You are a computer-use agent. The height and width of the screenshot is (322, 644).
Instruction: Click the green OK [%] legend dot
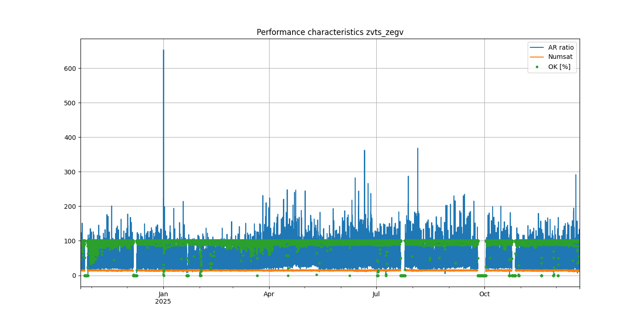537,67
